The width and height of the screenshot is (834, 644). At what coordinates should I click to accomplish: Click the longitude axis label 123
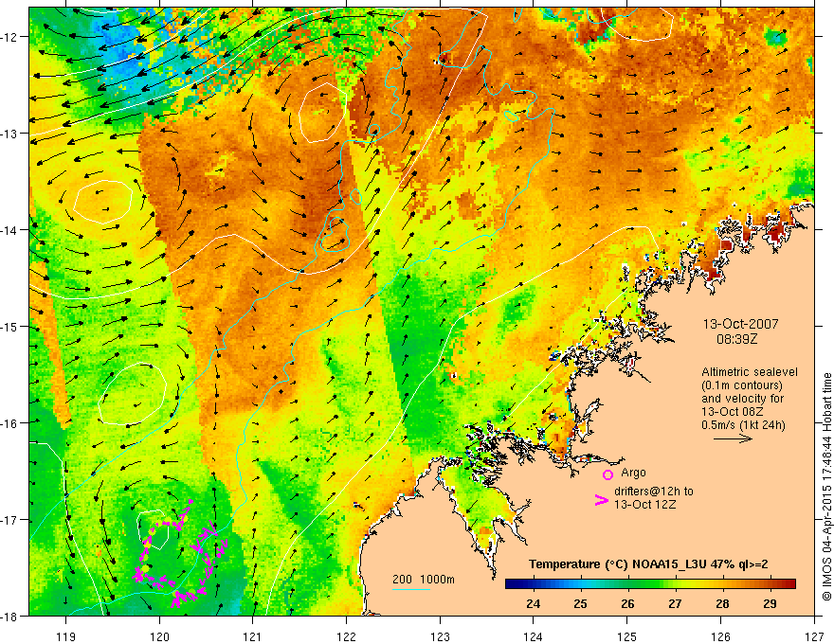[x=440, y=636]
